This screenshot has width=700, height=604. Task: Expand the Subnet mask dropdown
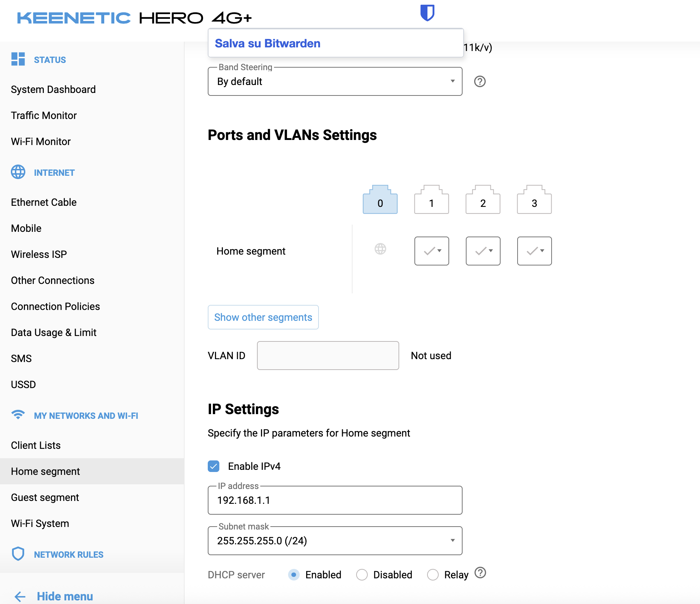[x=335, y=541]
